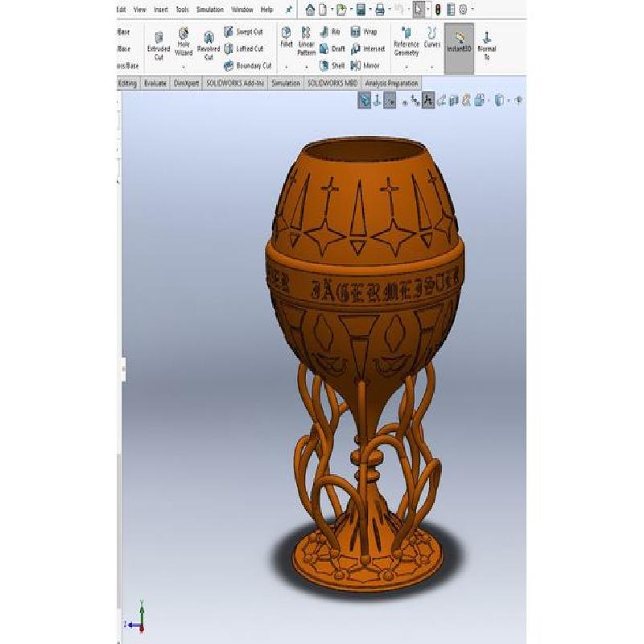Switch to the Evaluate tab

pyautogui.click(x=155, y=84)
